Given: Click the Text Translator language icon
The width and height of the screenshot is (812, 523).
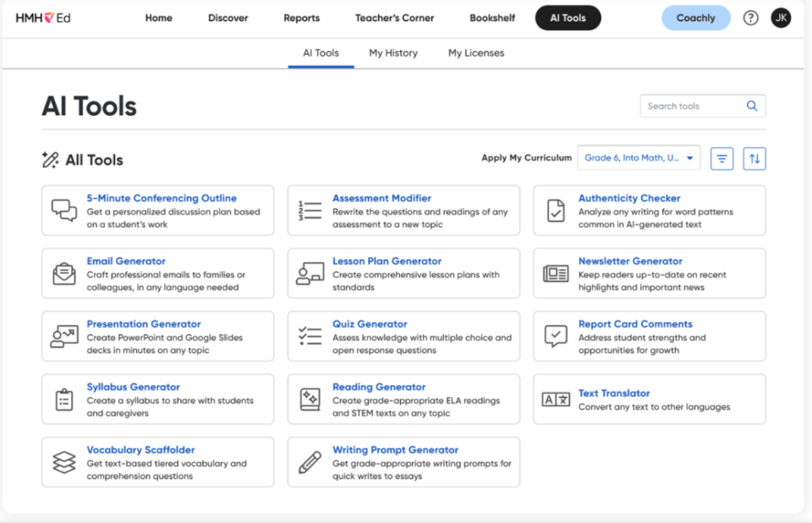Looking at the screenshot, I should click(x=556, y=399).
